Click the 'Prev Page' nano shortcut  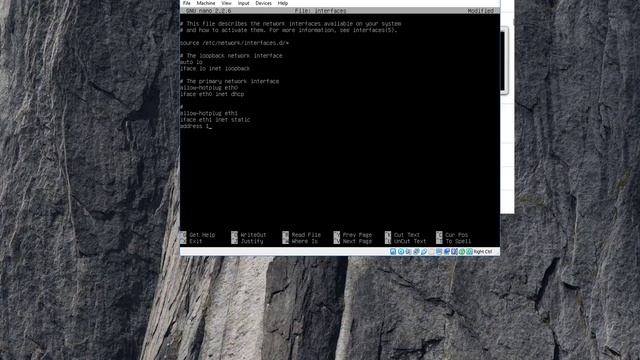[x=353, y=235]
